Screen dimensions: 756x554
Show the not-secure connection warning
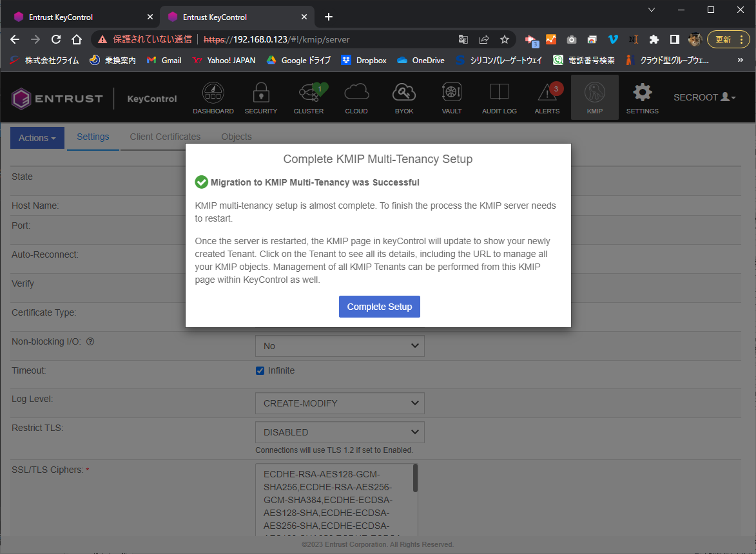pyautogui.click(x=144, y=39)
